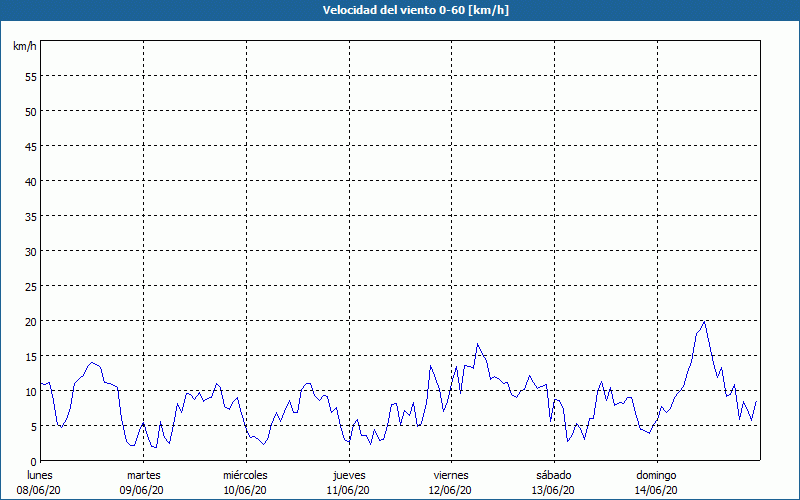
Task: Click the highest wind peak on domingo
Action: pos(705,321)
